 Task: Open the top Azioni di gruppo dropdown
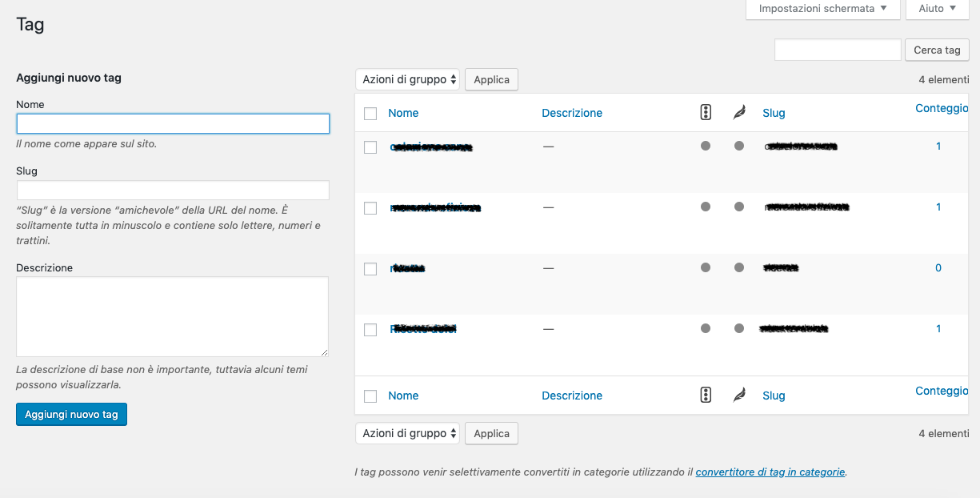tap(408, 79)
